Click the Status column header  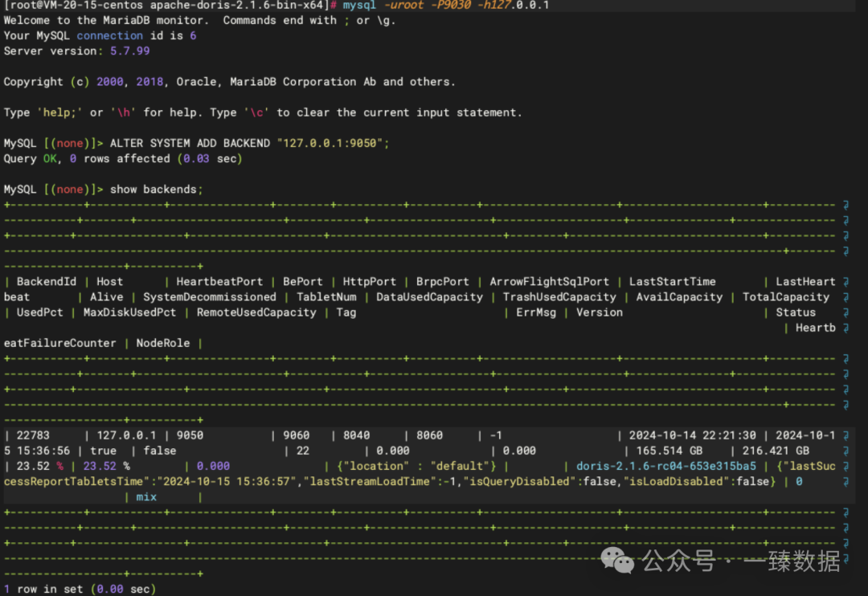pos(796,312)
